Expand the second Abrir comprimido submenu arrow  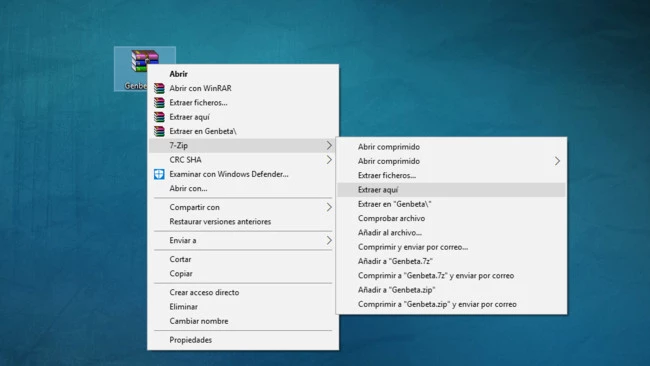(x=557, y=161)
